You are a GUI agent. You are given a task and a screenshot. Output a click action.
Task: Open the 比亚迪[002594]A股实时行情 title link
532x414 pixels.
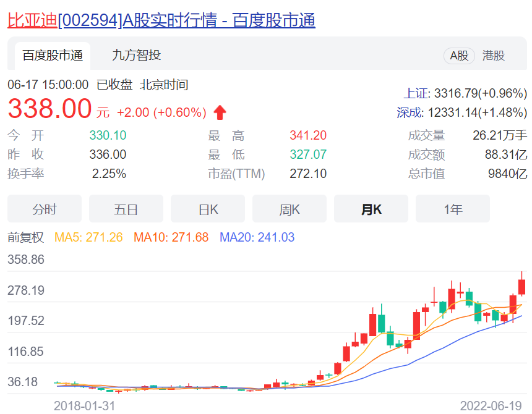[161, 20]
